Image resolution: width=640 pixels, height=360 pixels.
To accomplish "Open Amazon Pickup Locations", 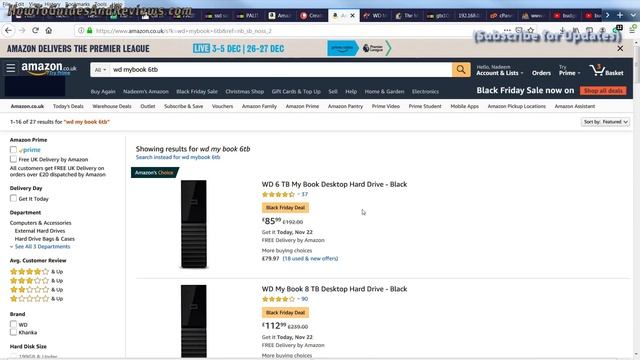I will click(x=516, y=106).
